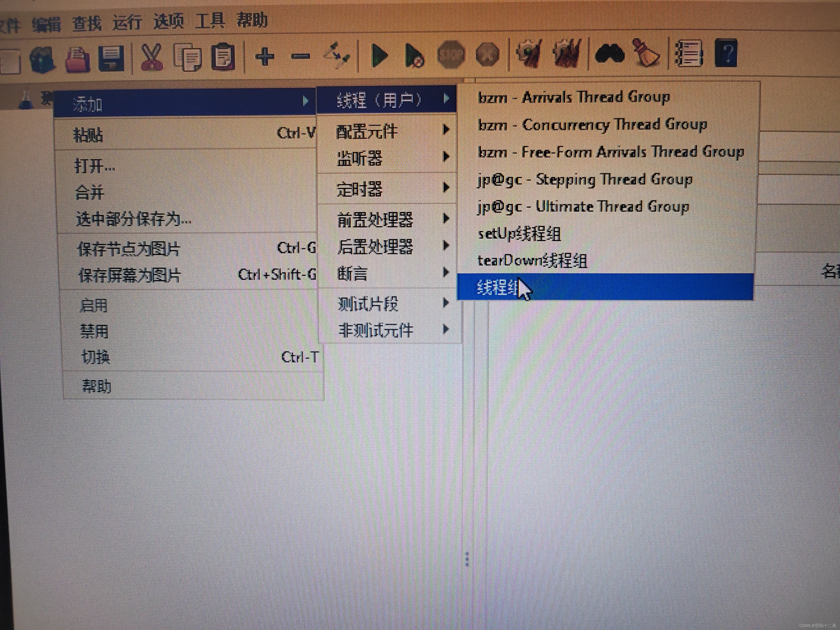The image size is (840, 630).
Task: Open the Search icon with binoculars
Action: (611, 54)
